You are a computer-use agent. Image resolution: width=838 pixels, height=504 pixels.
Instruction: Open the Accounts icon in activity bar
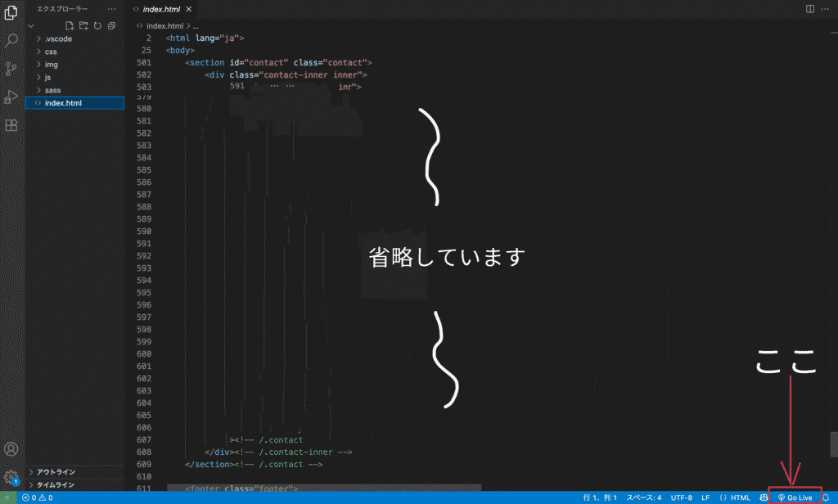click(11, 449)
